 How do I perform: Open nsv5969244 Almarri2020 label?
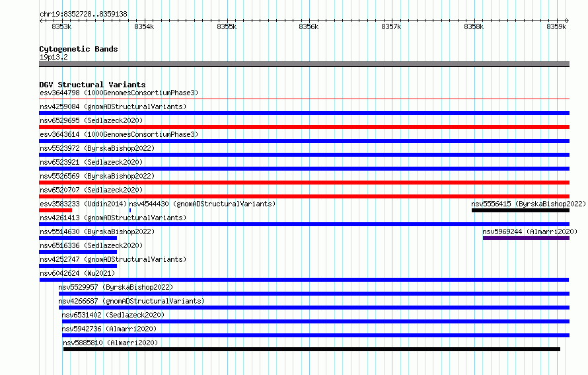(530, 231)
